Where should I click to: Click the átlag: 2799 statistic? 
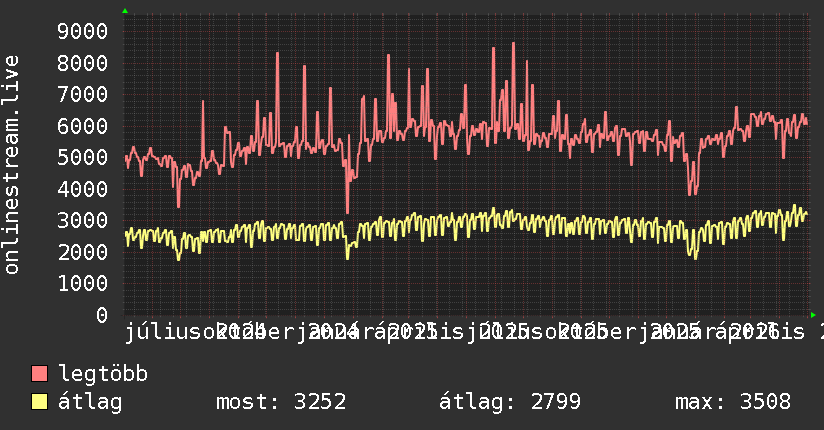510,402
